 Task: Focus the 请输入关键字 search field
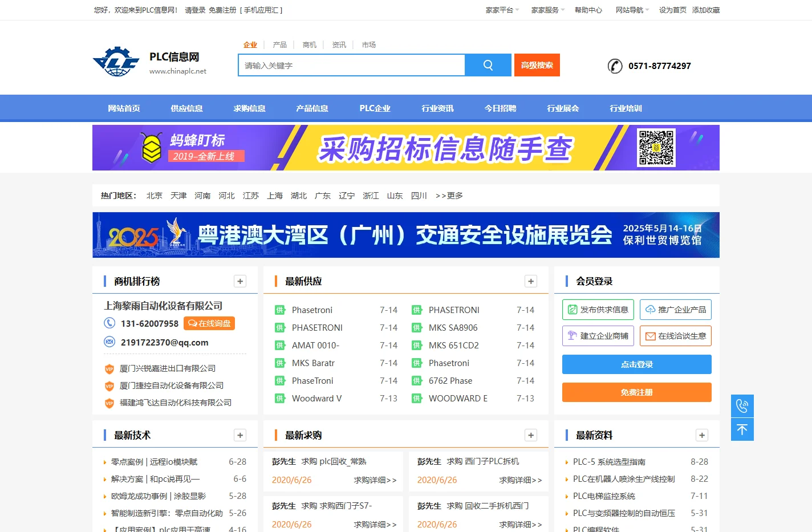coord(351,65)
